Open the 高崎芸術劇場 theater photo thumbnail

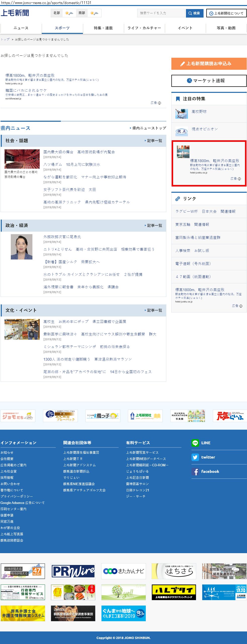[22, 159]
